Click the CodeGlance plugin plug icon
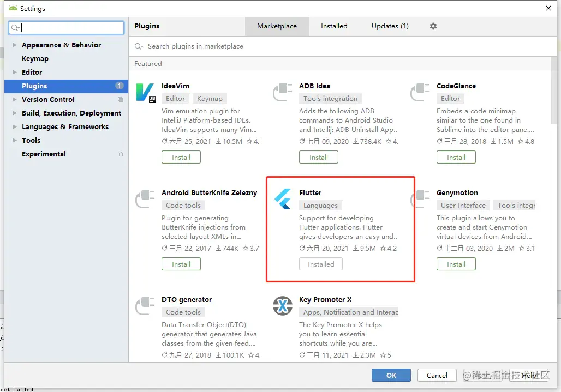This screenshot has width=561, height=392. (x=420, y=92)
